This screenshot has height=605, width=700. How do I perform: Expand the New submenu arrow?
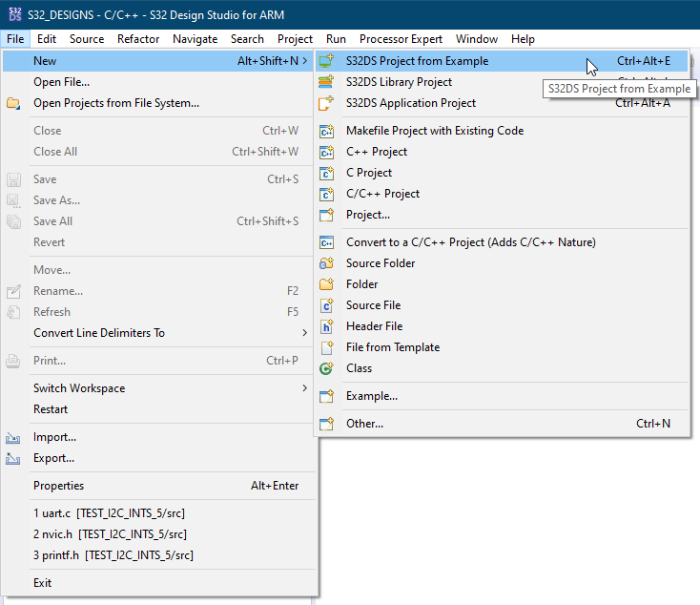[305, 60]
